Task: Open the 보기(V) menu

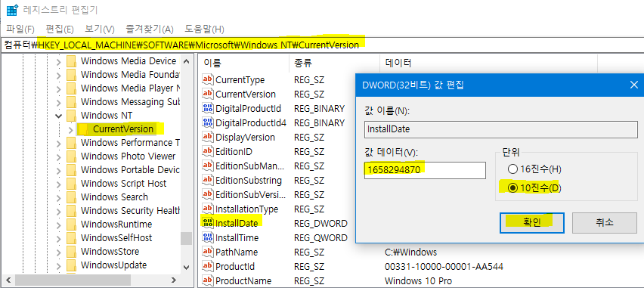Action: coord(99,29)
